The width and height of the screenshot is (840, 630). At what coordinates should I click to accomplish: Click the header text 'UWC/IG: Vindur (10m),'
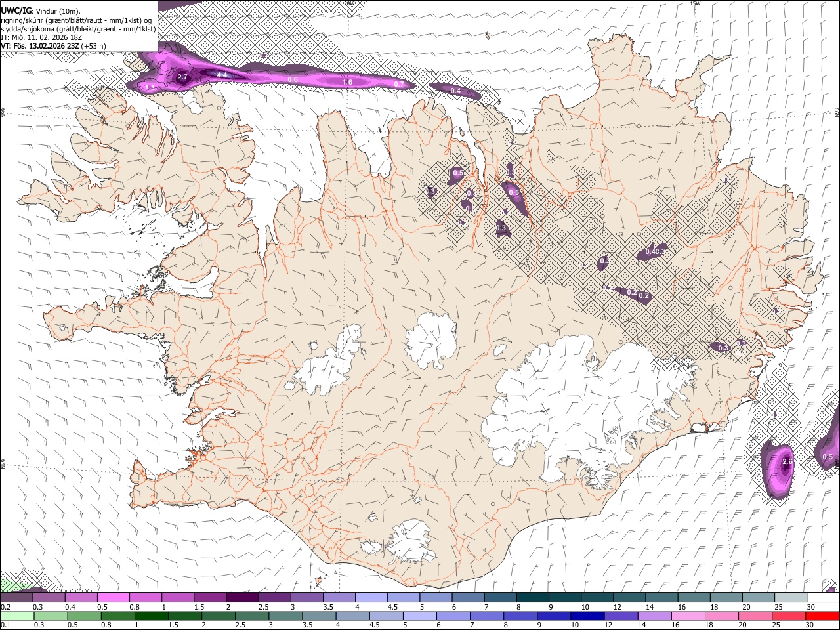(41, 11)
